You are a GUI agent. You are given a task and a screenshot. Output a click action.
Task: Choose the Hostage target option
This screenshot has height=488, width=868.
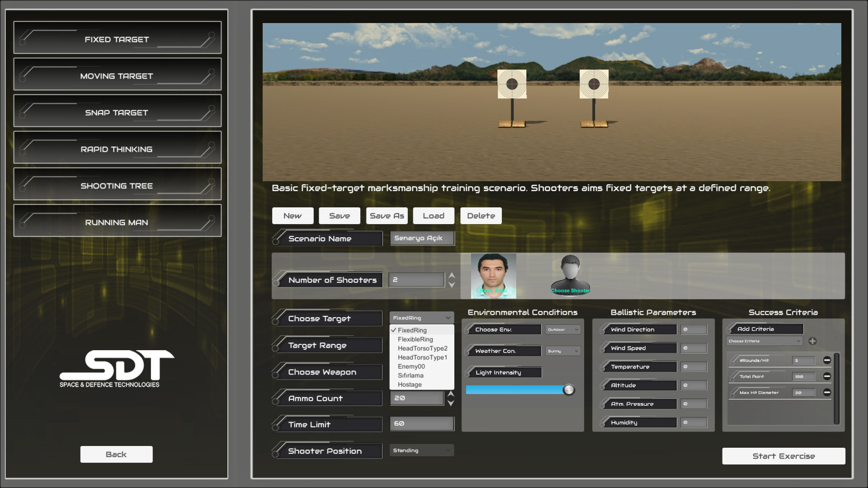410,385
